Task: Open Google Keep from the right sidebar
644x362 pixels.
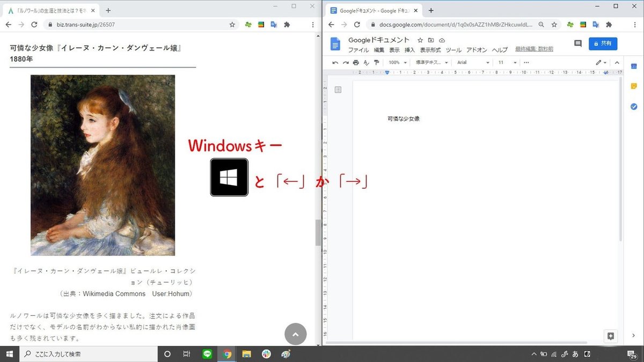Action: [x=634, y=86]
